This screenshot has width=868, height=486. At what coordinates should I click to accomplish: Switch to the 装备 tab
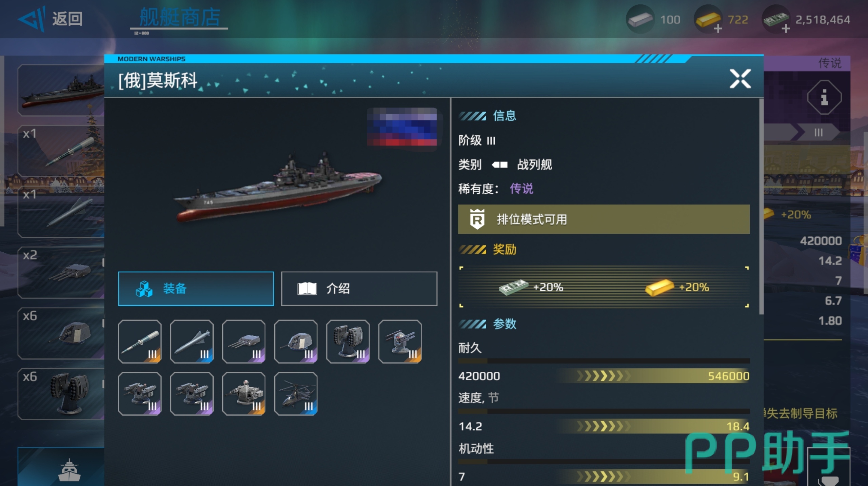196,289
